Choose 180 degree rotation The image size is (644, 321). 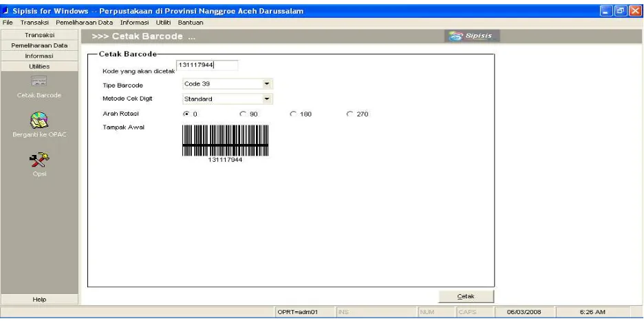click(293, 114)
